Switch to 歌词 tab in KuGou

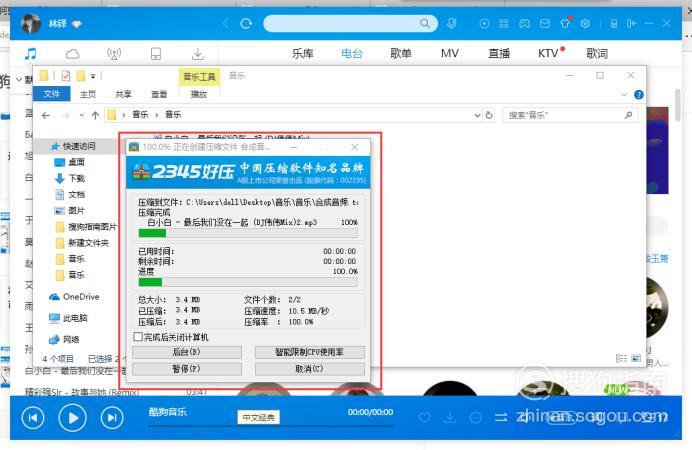[597, 53]
